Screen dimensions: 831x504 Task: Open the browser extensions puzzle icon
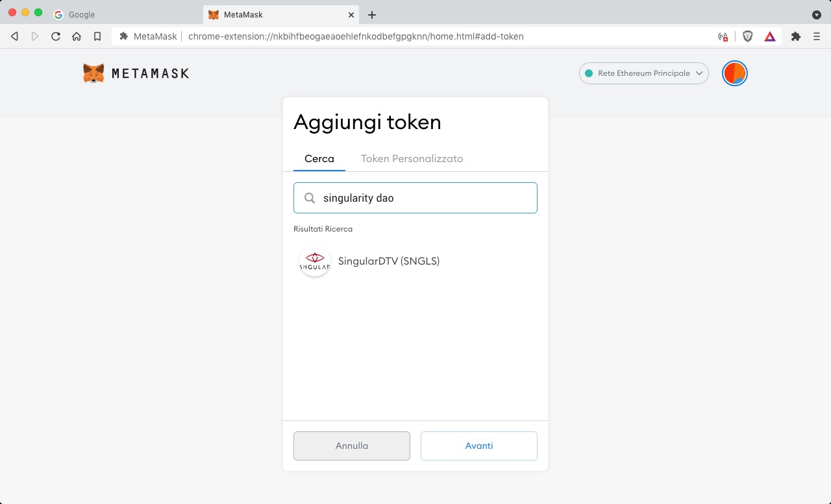coord(796,36)
